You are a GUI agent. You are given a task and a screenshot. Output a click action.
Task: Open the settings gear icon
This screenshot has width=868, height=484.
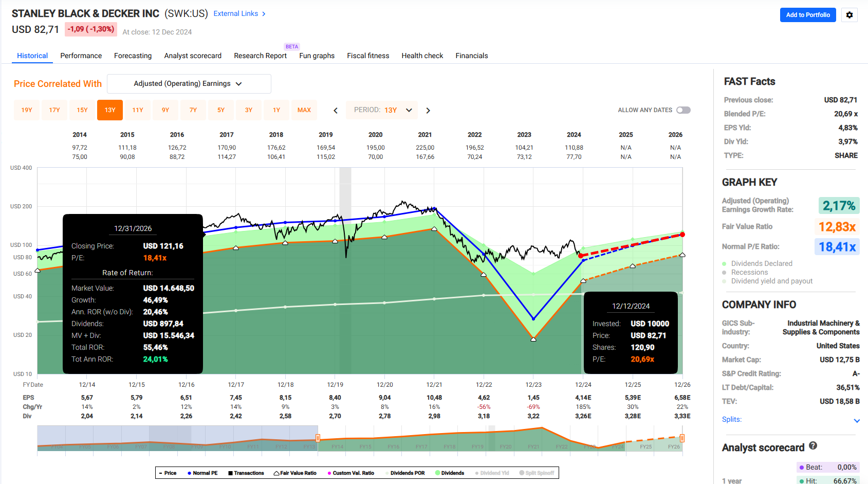pos(849,15)
